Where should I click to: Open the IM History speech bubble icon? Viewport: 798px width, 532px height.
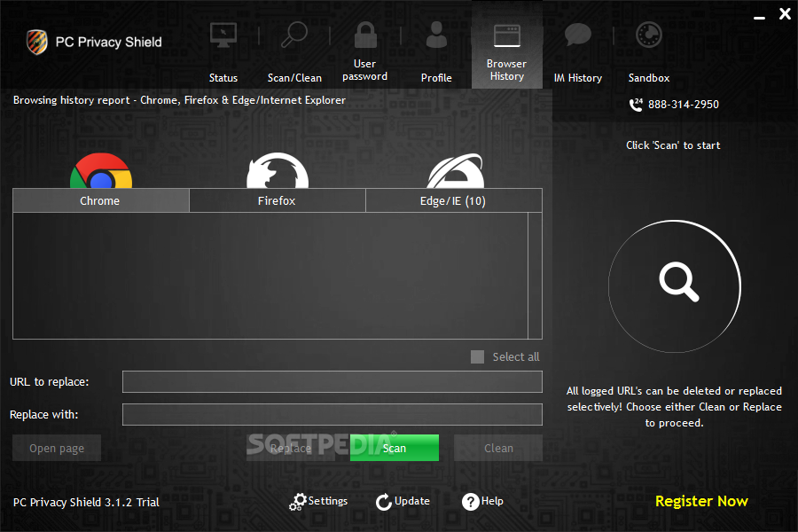tap(577, 35)
